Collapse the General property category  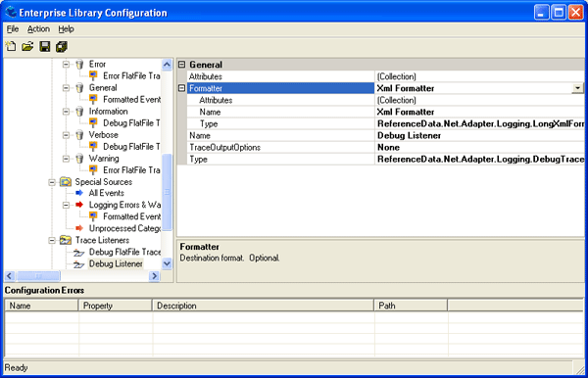[x=182, y=65]
